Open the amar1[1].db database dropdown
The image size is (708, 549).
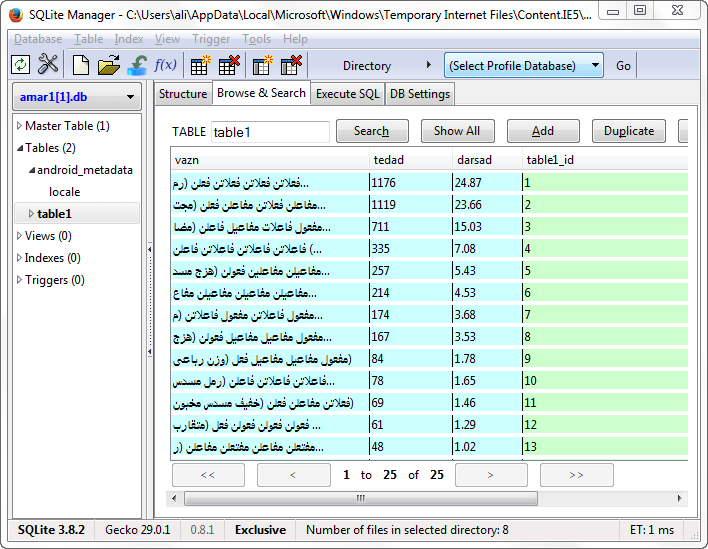(x=77, y=97)
